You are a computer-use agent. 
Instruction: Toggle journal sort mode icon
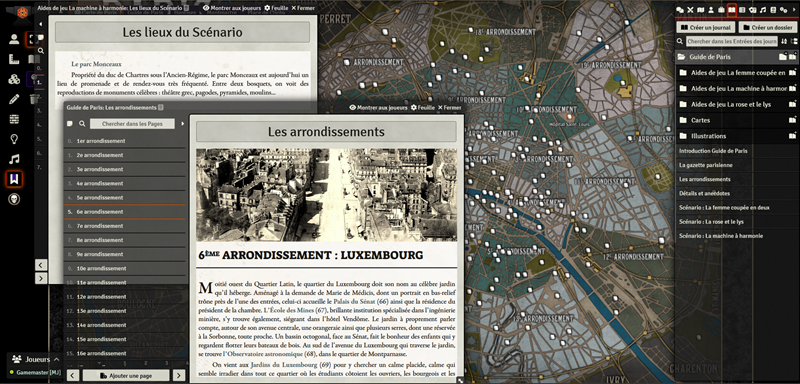(x=784, y=41)
